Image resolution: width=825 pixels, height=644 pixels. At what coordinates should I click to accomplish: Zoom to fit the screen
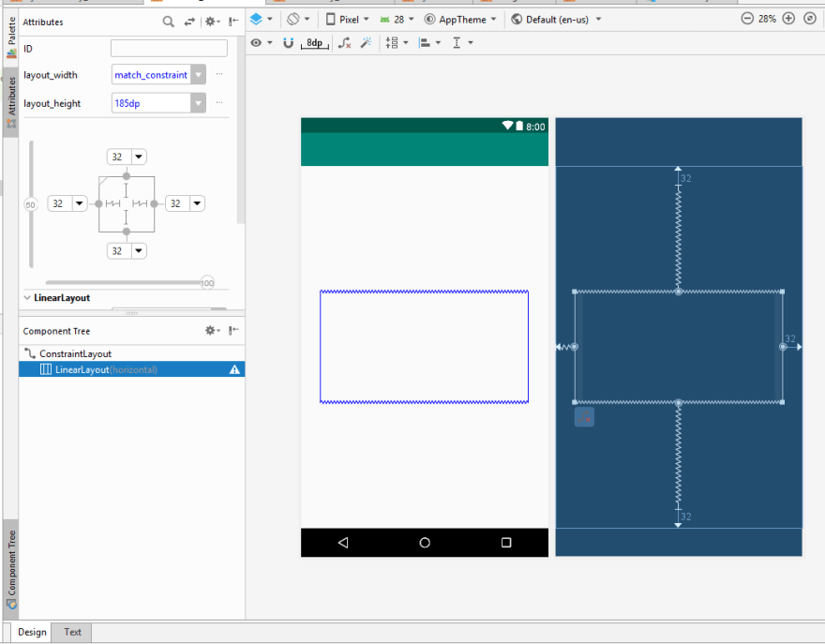pos(810,19)
